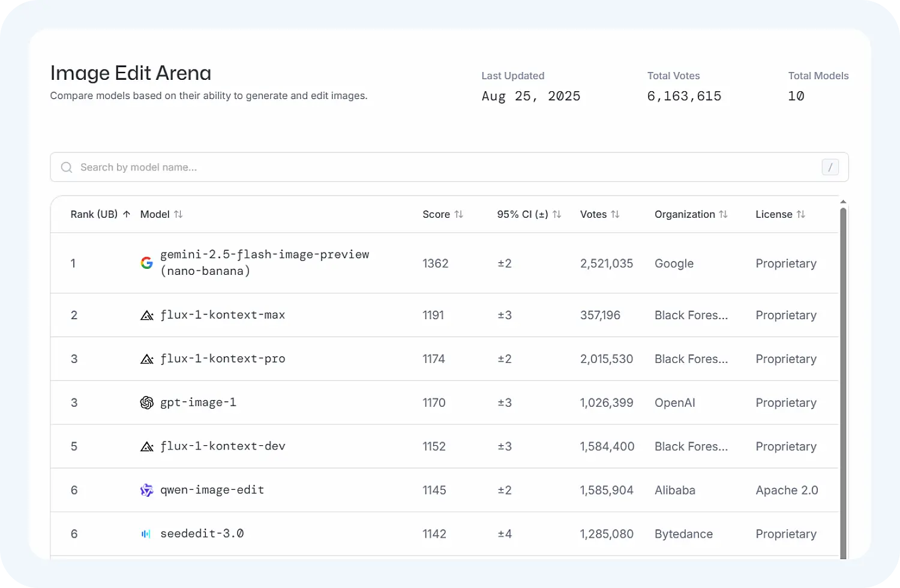Open the qwen-image-edit model name
The width and height of the screenshot is (900, 588).
click(x=212, y=490)
